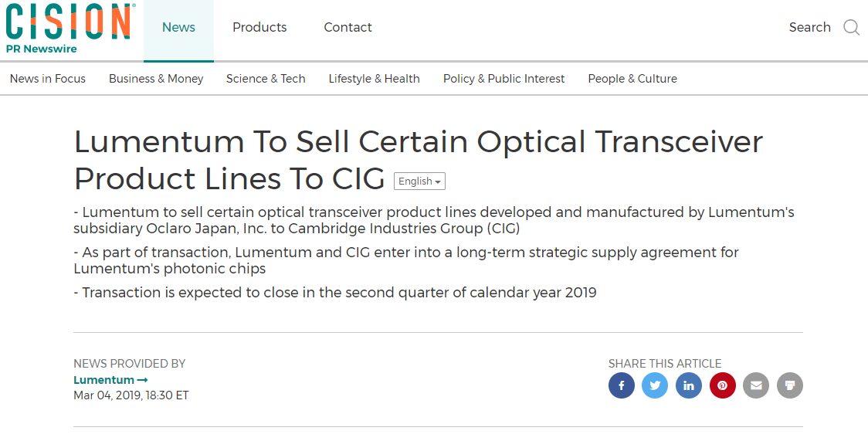Open Policy & Public Interest category
This screenshot has height=441, width=868.
tap(504, 79)
